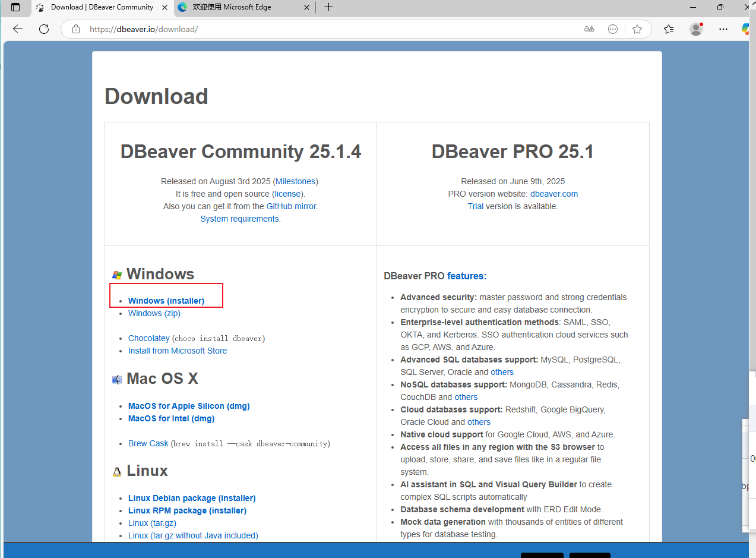Click the Linux penguin icon
This screenshot has height=558, width=756.
click(x=117, y=472)
